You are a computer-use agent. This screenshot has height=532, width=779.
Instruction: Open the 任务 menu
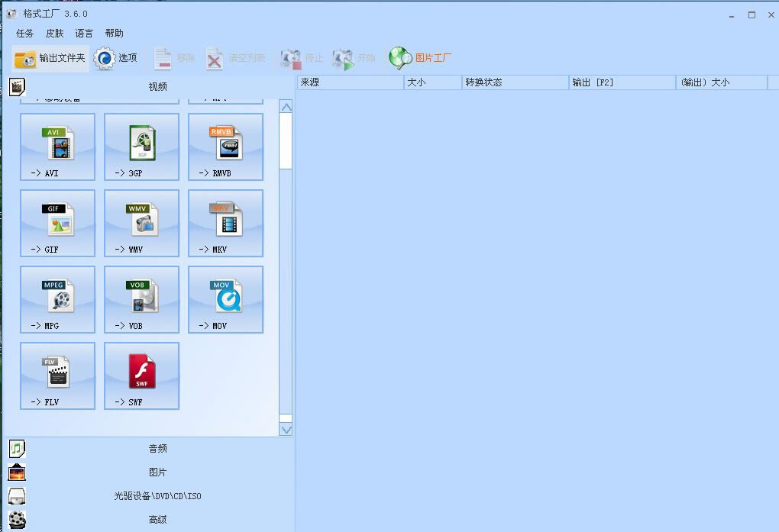pos(25,34)
